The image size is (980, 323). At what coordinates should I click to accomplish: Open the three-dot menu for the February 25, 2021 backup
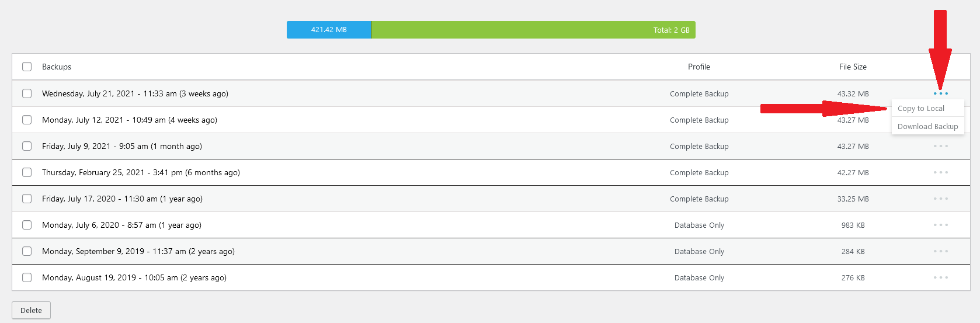point(940,172)
